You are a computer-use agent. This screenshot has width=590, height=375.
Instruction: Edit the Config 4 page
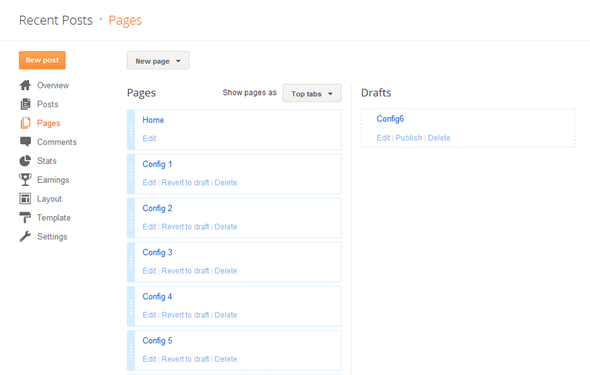point(149,315)
